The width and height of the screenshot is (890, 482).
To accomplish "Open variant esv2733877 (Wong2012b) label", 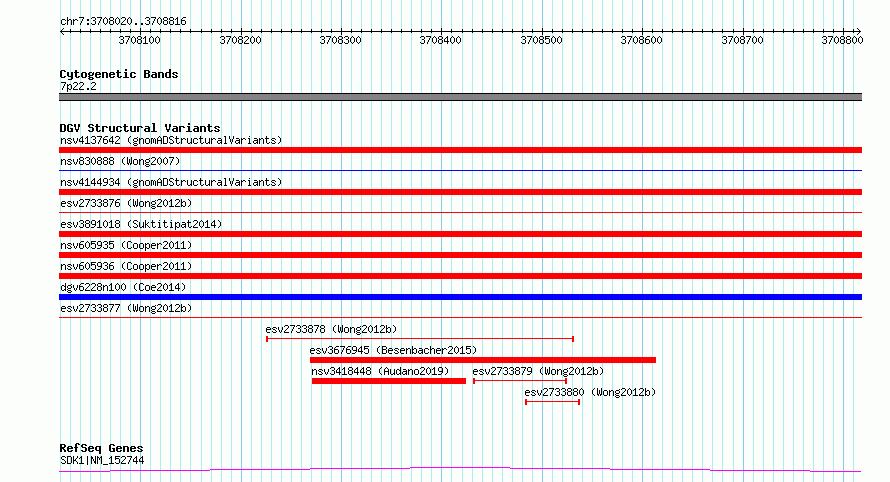I will click(x=126, y=308).
